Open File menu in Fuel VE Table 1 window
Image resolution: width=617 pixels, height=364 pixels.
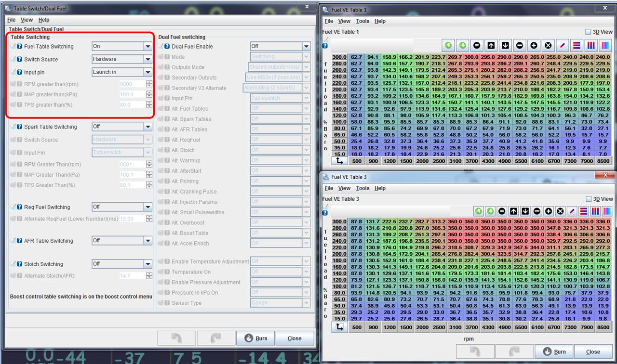[x=329, y=21]
